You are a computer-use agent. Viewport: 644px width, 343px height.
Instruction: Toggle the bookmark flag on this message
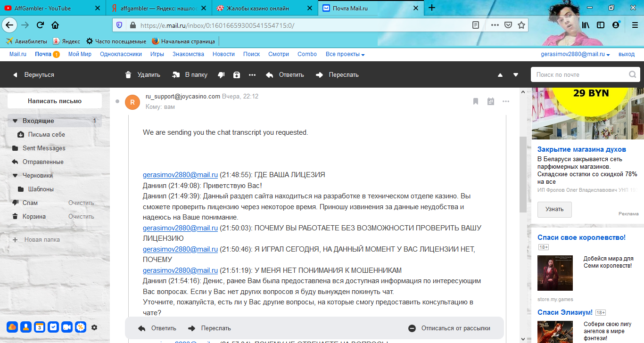pos(476,101)
